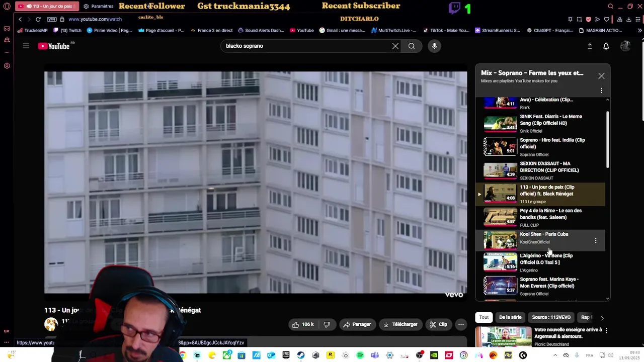The image size is (644, 362).
Task: Select the De la série chip
Action: 510,317
